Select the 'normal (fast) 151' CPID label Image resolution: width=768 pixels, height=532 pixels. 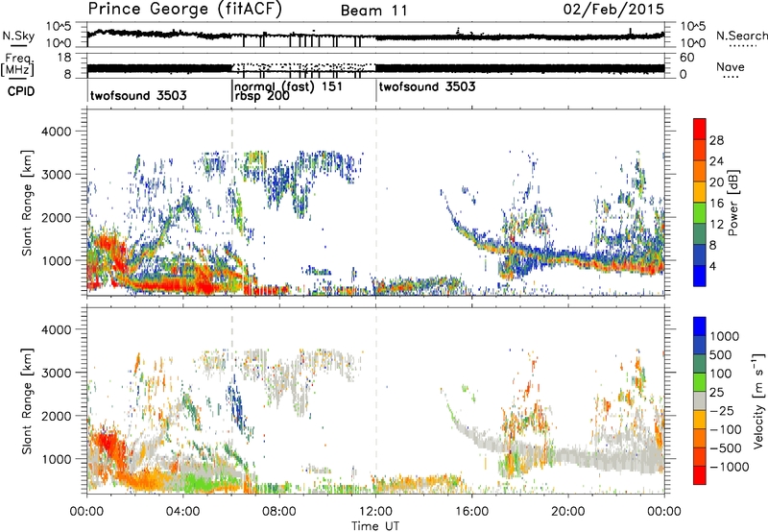point(289,86)
